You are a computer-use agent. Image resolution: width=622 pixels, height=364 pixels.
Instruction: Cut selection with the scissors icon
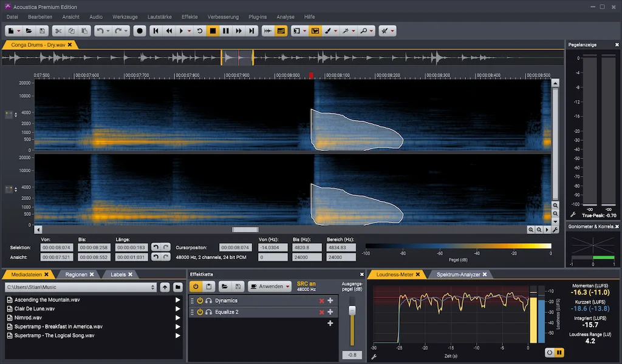(x=58, y=31)
